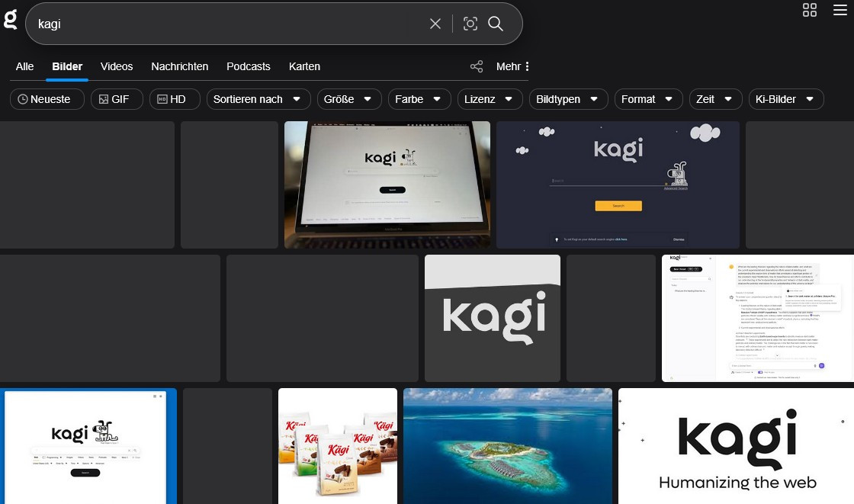Open the dark Kagi page with orange button

pyautogui.click(x=618, y=185)
